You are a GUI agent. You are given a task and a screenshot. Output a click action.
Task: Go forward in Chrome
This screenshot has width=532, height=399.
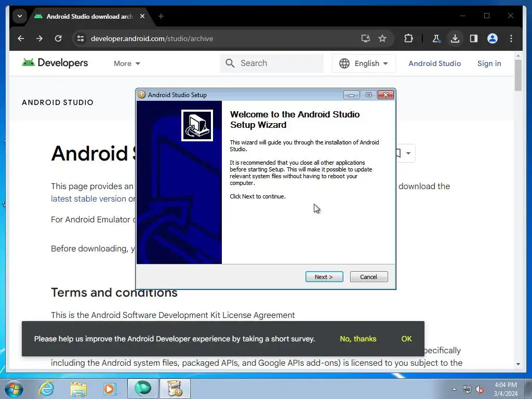tap(39, 38)
